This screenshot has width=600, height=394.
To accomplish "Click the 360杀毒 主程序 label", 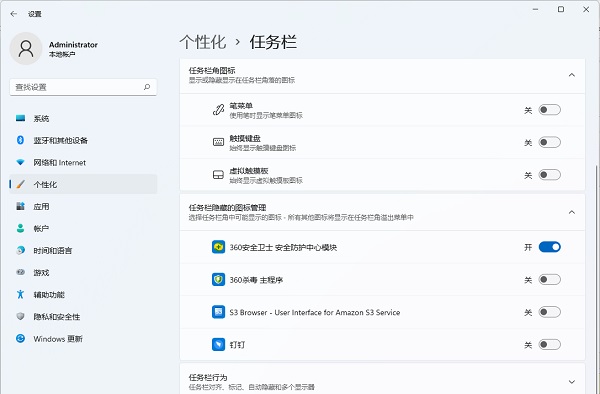I will (x=256, y=280).
